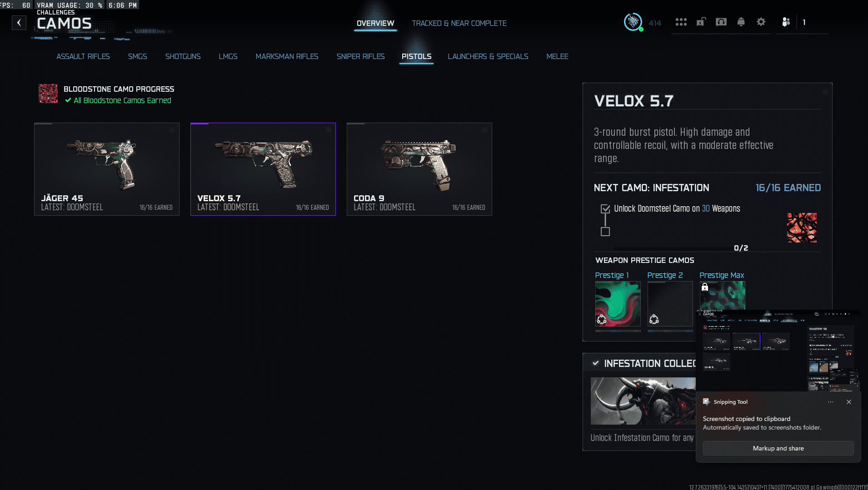The height and width of the screenshot is (490, 868).
Task: Open Snipping Tool notification options menu
Action: coord(831,402)
